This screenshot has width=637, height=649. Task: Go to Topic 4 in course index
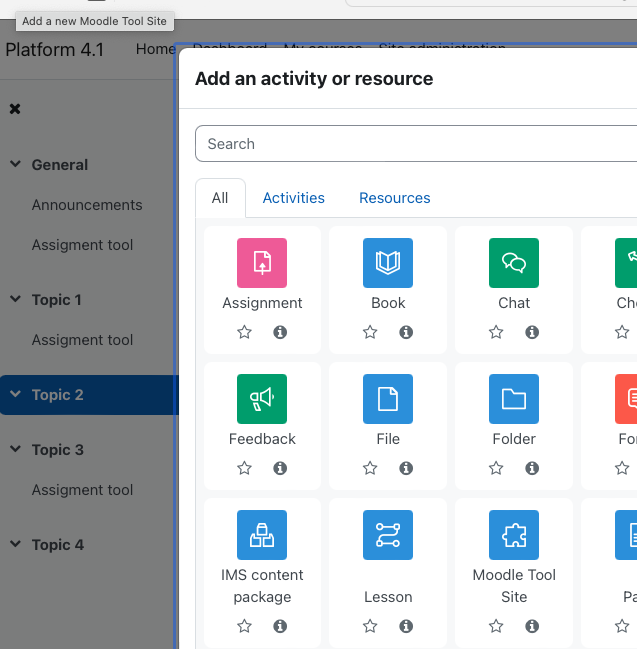click(x=58, y=545)
